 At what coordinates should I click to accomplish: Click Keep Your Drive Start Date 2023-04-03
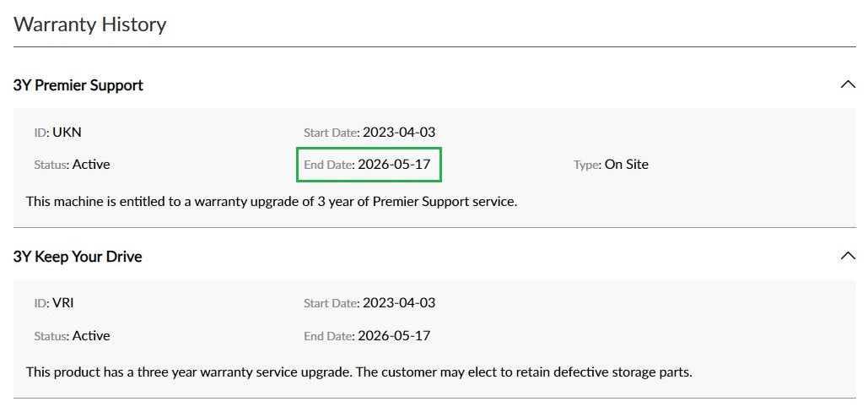398,303
